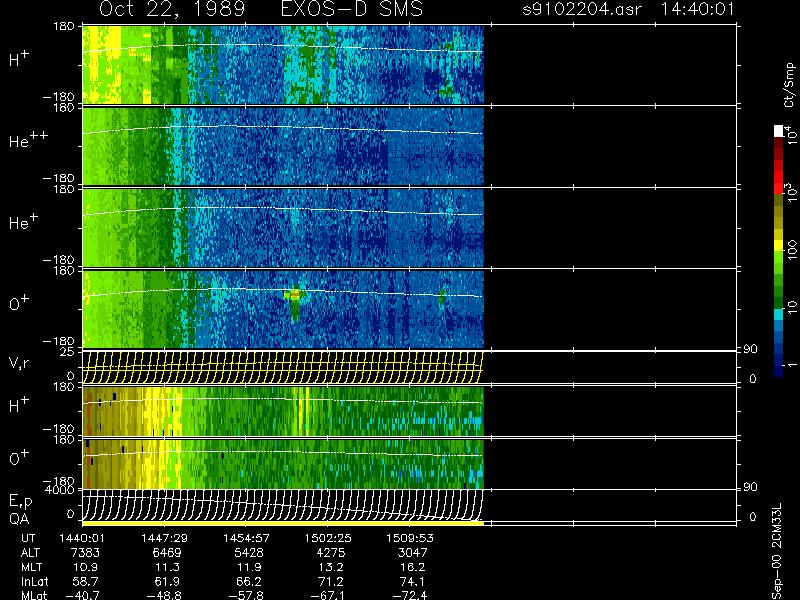Select the MLT value '11.3'

[x=169, y=567]
